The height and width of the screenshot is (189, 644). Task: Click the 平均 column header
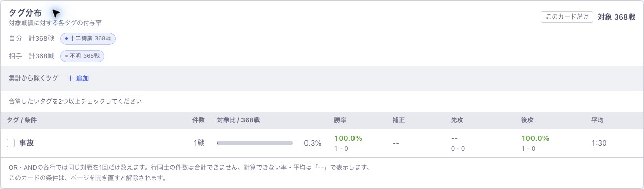(x=598, y=120)
